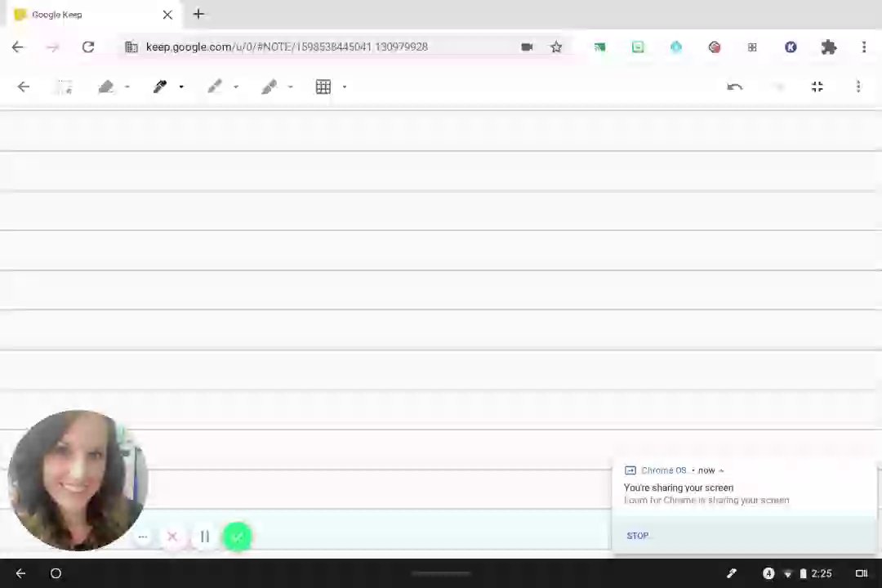Open the green square extension icon
Image resolution: width=882 pixels, height=588 pixels.
[638, 47]
